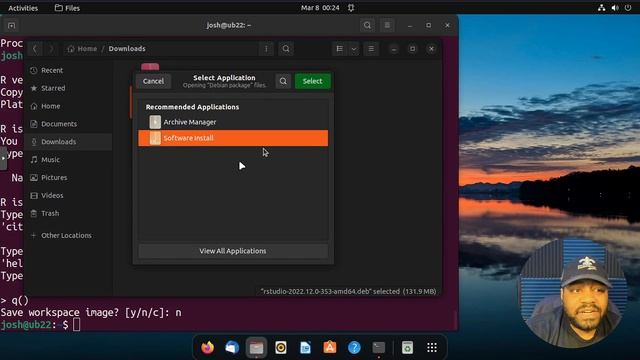This screenshot has height=360, width=640.
Task: Open search in Files window
Action: click(286, 49)
